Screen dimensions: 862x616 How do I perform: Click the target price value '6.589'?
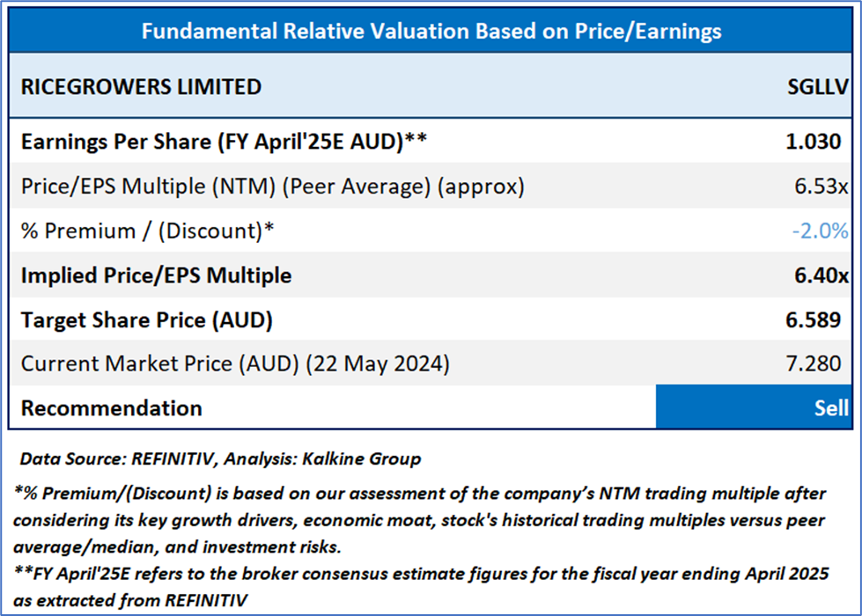click(x=813, y=319)
